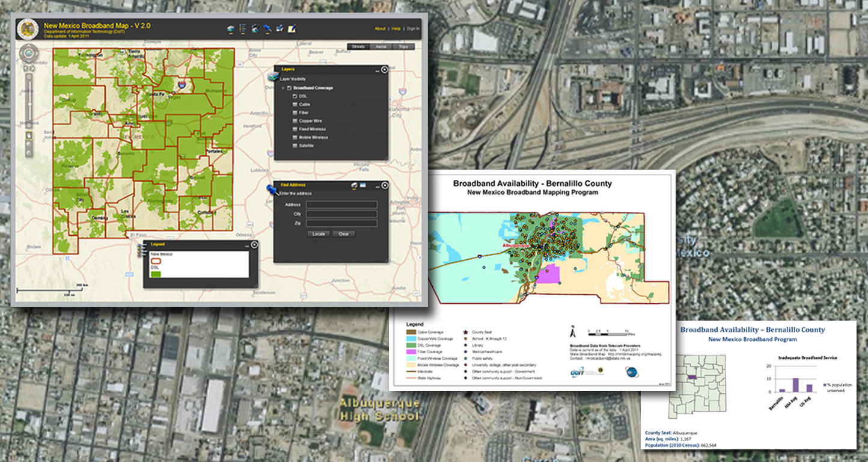Pan the map east with right arrow
Screen dimensions: 868x462
[37, 52]
